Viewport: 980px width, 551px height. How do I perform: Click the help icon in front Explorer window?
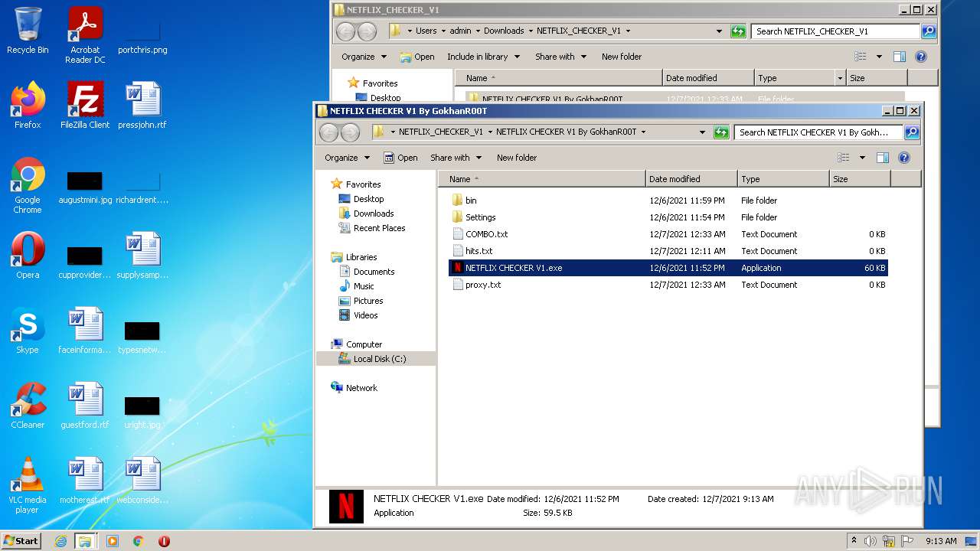point(904,158)
